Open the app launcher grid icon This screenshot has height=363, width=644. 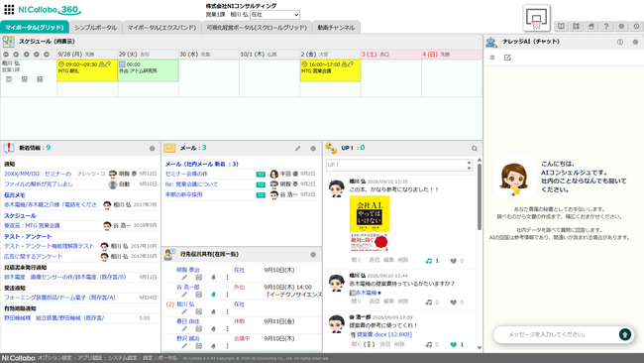pyautogui.click(x=9, y=10)
